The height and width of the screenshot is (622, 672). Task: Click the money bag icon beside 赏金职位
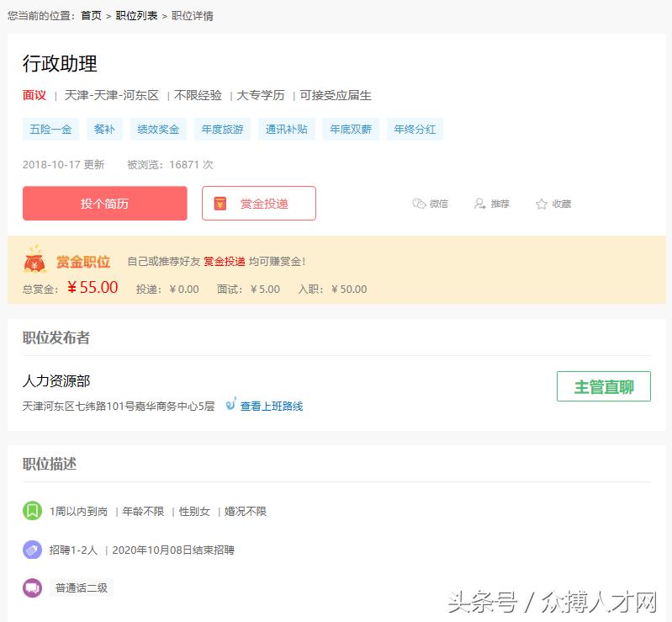coord(34,259)
